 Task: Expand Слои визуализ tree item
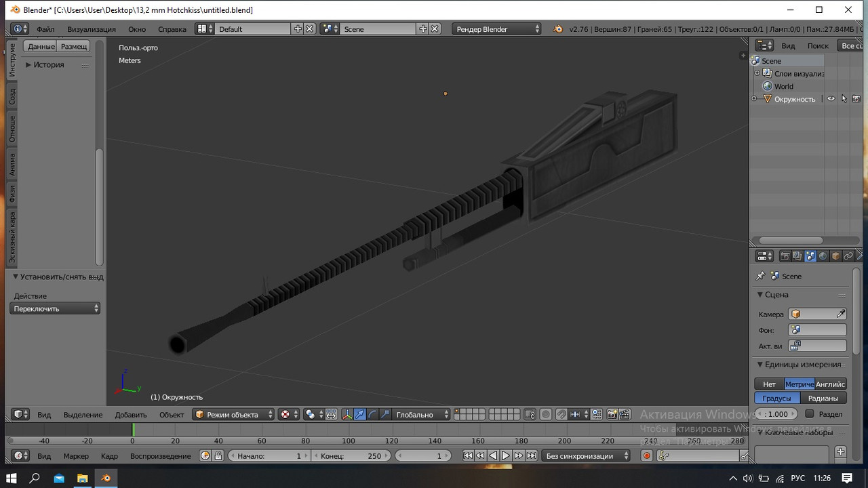757,73
